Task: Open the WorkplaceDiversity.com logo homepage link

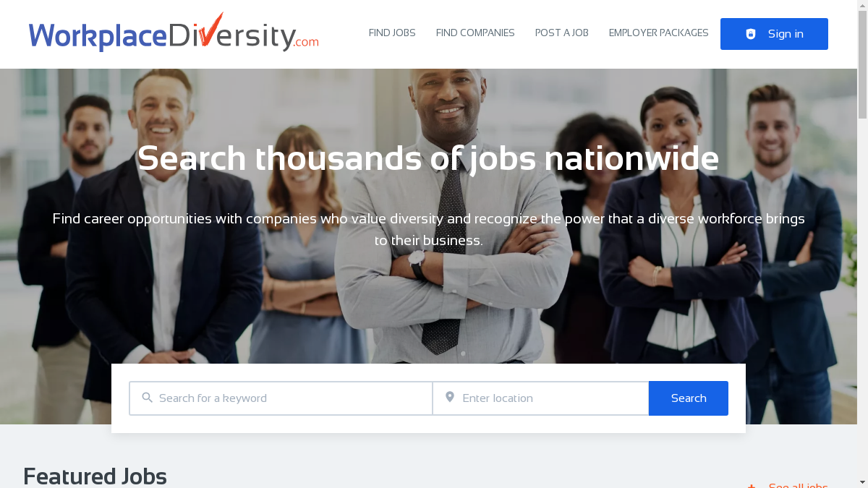Action: pyautogui.click(x=174, y=33)
